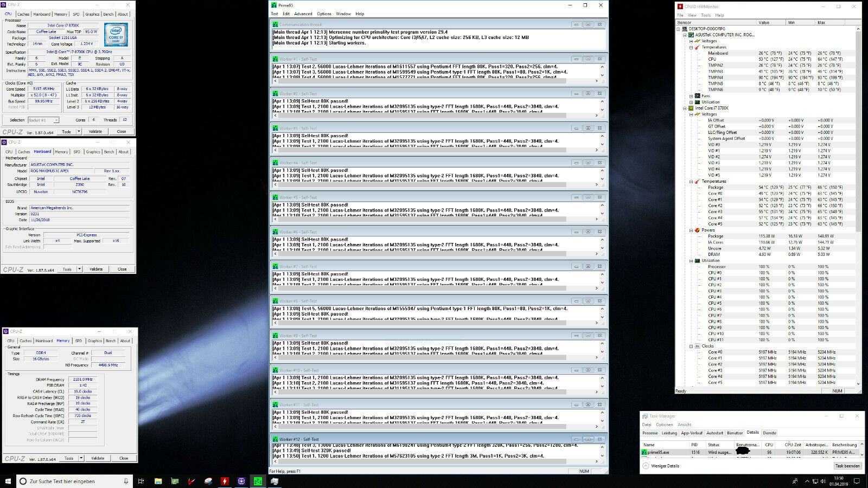
Task: Open the Task Manager icon on the taskbar
Action: click(x=275, y=481)
